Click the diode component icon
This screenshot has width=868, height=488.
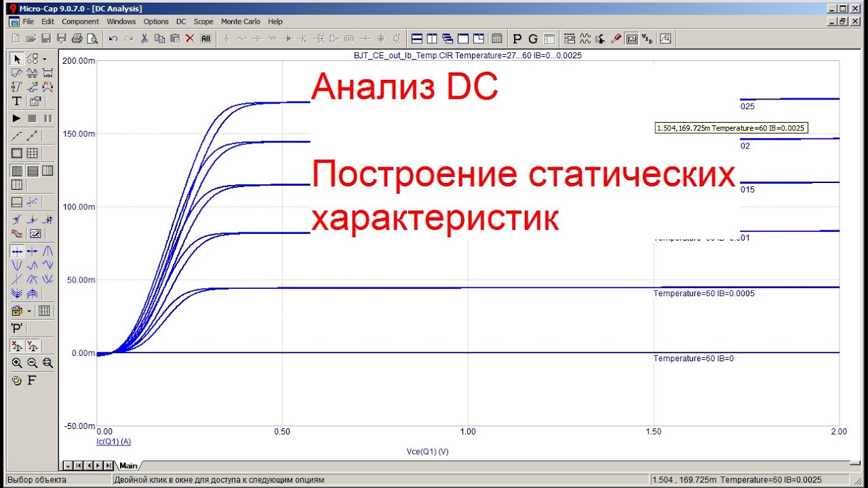(x=289, y=39)
